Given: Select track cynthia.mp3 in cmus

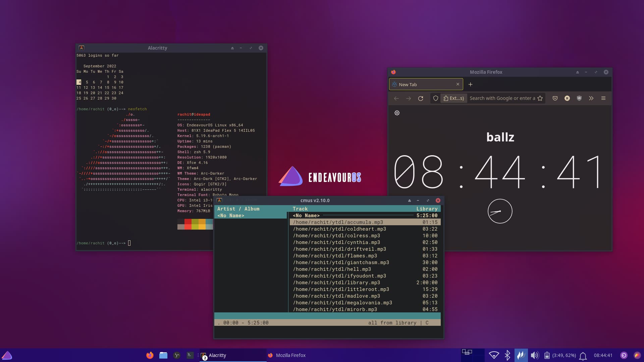Looking at the screenshot, I should pyautogui.click(x=365, y=242).
